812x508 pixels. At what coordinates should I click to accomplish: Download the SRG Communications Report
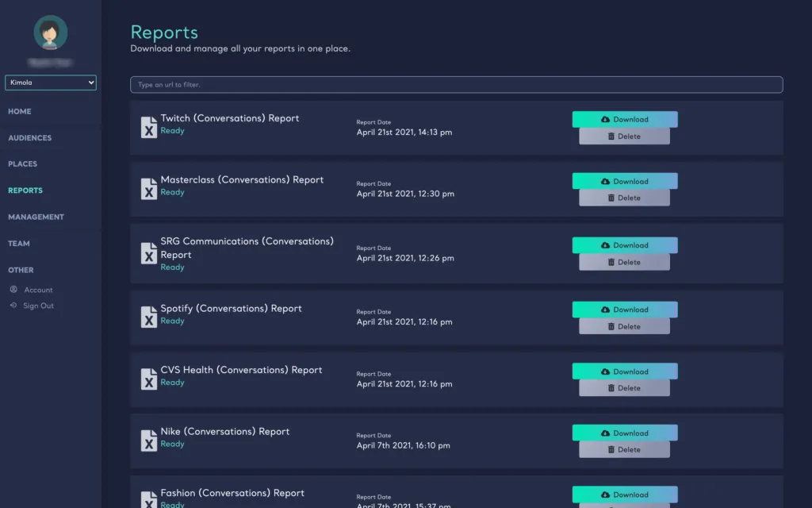coord(625,245)
